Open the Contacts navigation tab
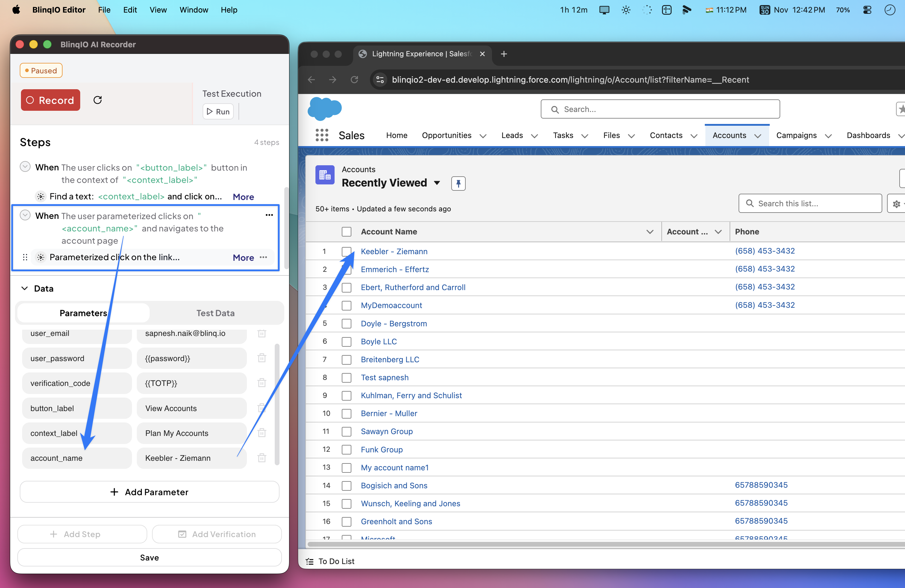Image resolution: width=905 pixels, height=588 pixels. tap(666, 135)
